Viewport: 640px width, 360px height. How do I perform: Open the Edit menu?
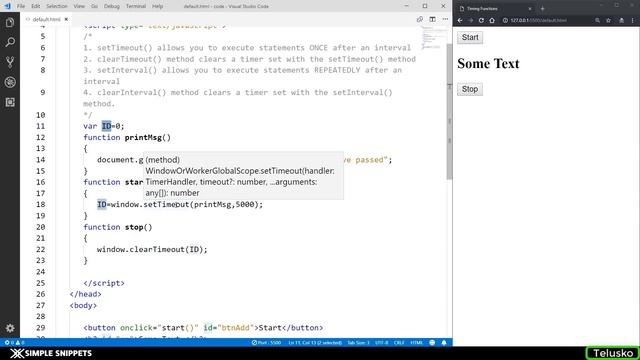pyautogui.click(x=36, y=6)
